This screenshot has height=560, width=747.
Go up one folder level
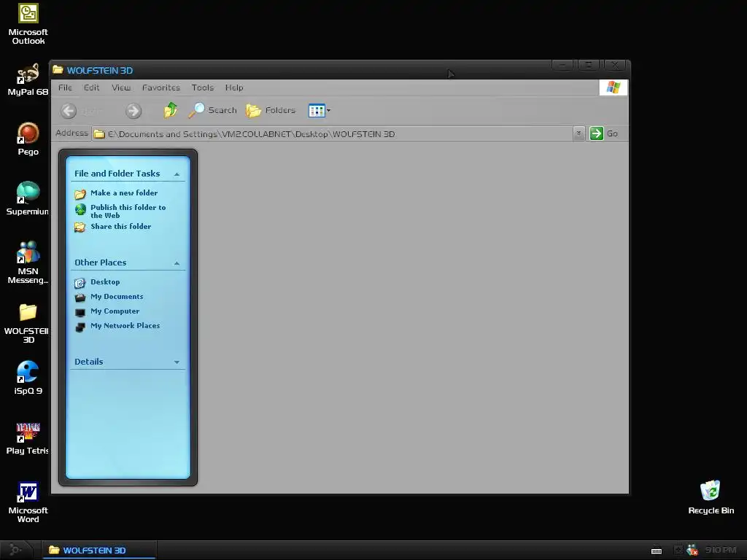click(x=171, y=110)
